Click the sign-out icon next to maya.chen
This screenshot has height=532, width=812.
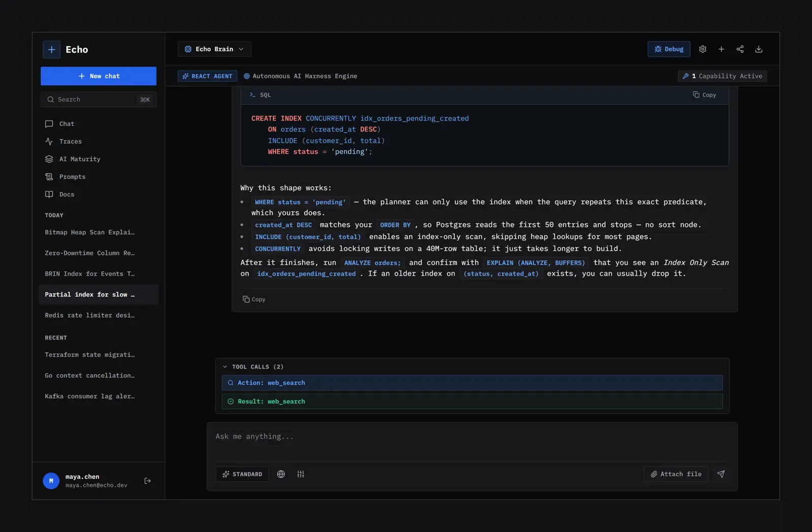click(x=148, y=481)
